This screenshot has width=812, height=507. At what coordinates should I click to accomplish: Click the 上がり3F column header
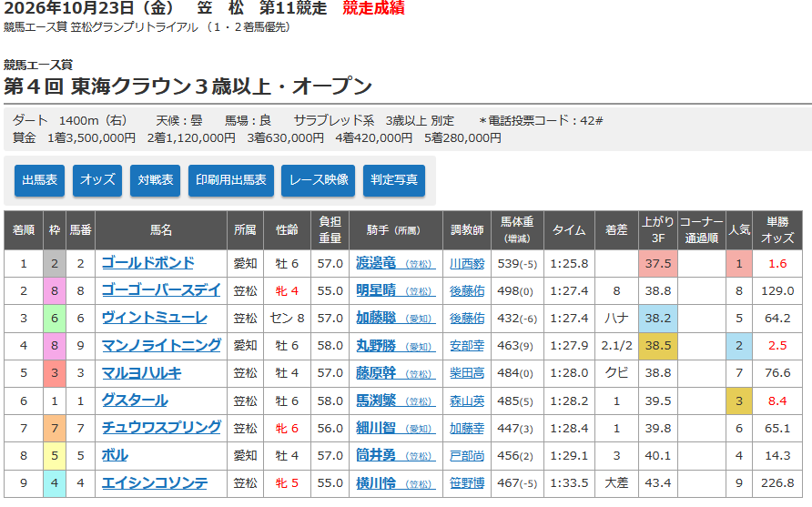pyautogui.click(x=657, y=230)
